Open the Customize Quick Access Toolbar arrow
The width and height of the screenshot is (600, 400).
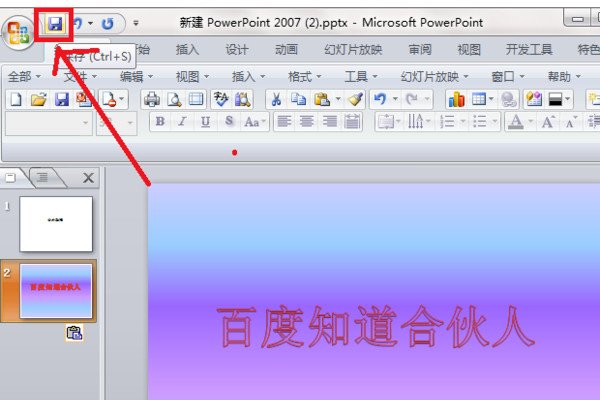136,23
